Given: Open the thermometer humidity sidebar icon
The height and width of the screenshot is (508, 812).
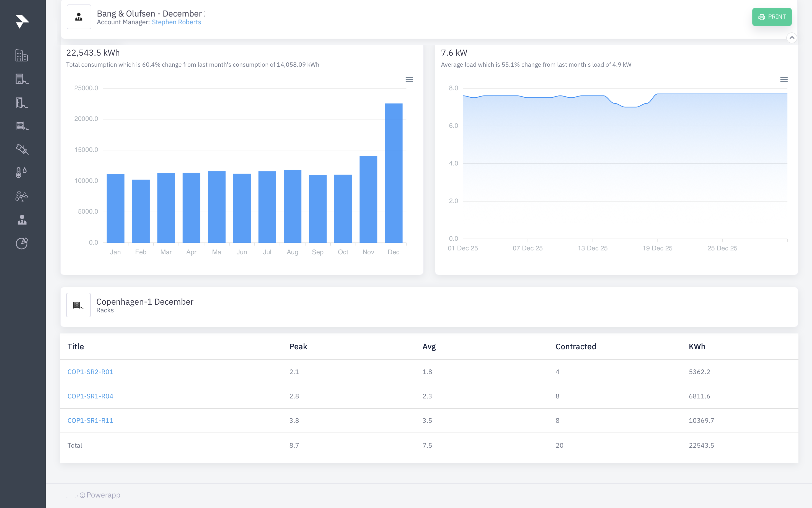Looking at the screenshot, I should click(x=21, y=173).
